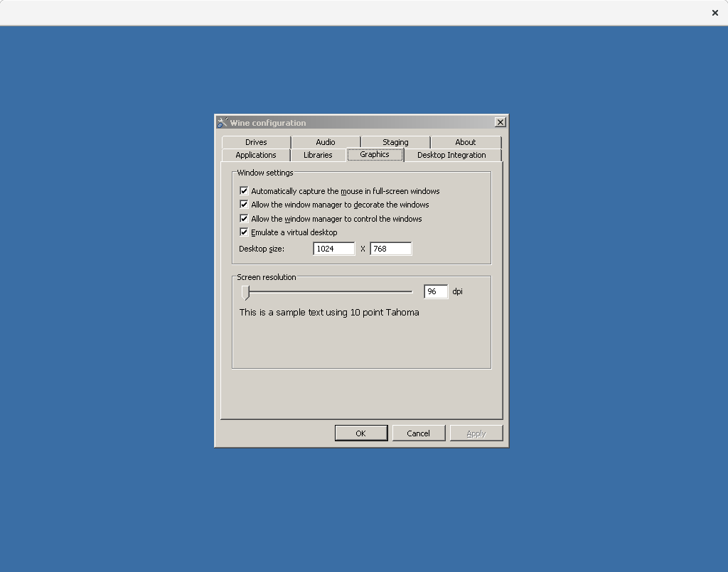Close the Wine configuration dialog

point(500,122)
